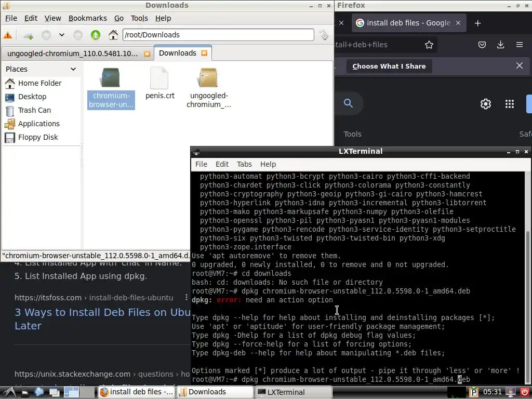
Task: Click the new tab toolbar icon in file manager
Action: click(x=29, y=35)
